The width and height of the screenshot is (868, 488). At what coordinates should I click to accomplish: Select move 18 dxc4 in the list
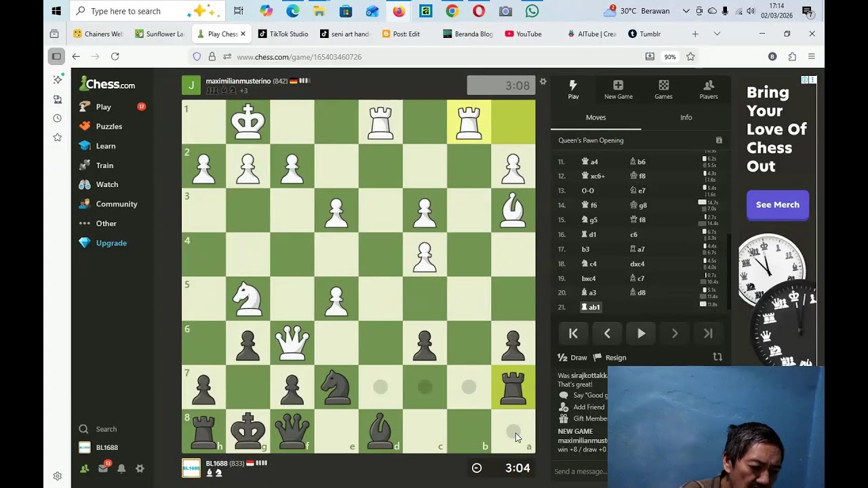[637, 264]
